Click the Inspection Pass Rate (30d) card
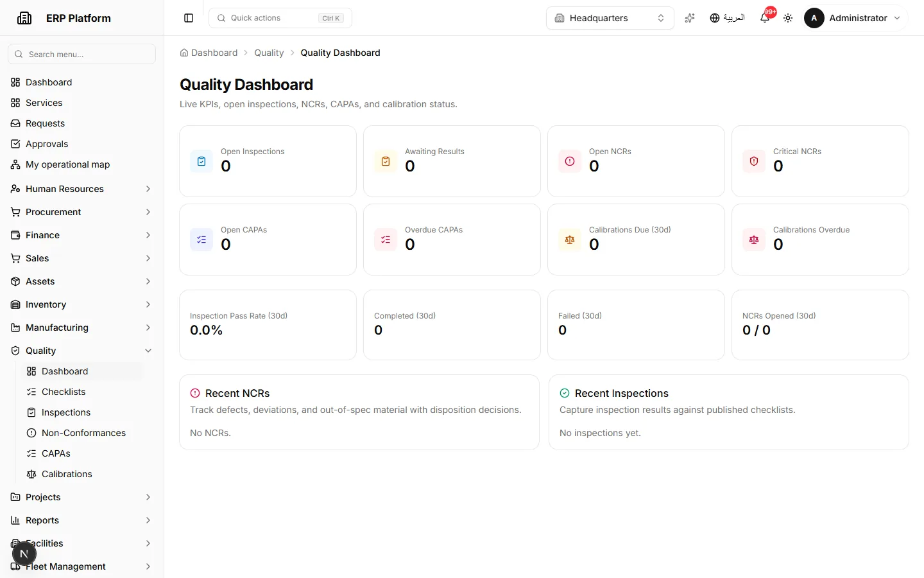This screenshot has height=578, width=924. [268, 325]
